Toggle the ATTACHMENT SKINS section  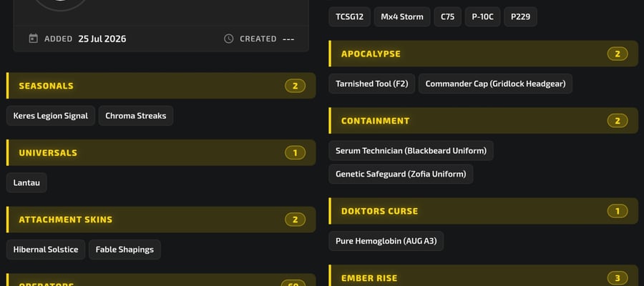tap(161, 220)
